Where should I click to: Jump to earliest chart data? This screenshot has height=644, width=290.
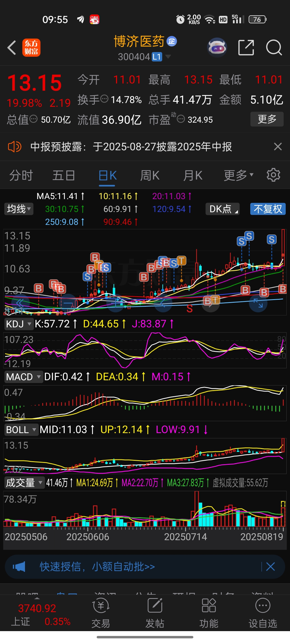[21, 303]
